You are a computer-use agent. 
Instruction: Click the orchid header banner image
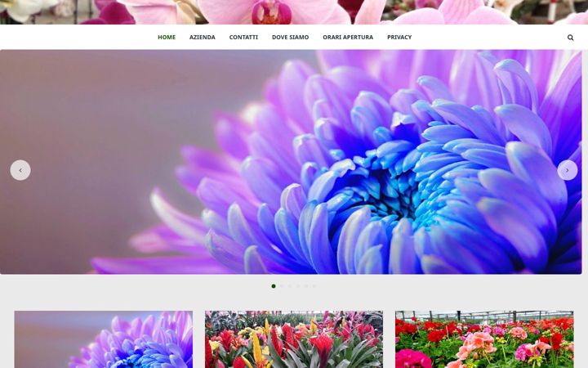point(294,12)
